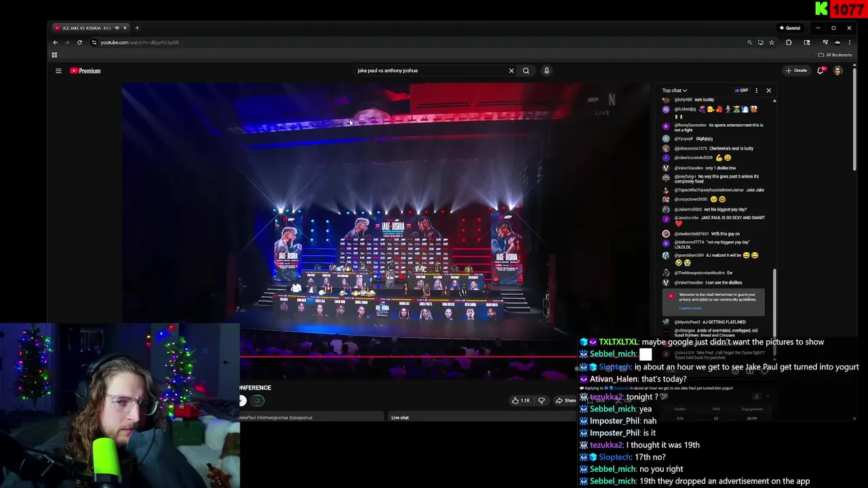
Task: Select @RemyDansetter chat message
Action: pyautogui.click(x=717, y=127)
